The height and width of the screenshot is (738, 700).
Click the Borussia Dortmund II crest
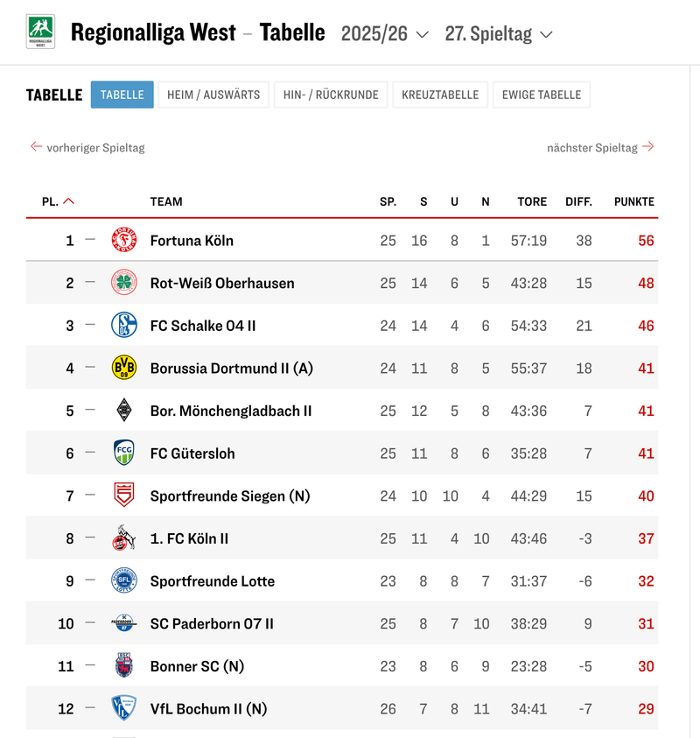[124, 368]
